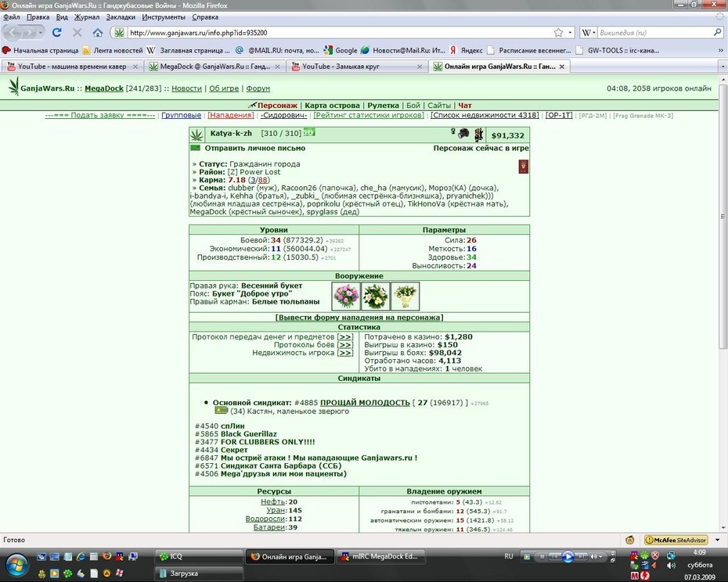Viewport: 728px width, 582px height.
Task: Open the address bar history dropdown arrow
Action: pyautogui.click(x=570, y=33)
